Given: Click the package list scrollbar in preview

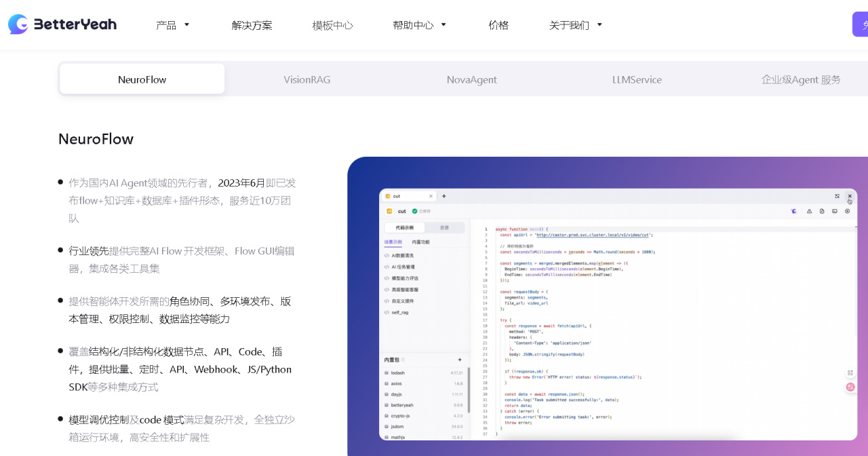Looking at the screenshot, I should 469,390.
